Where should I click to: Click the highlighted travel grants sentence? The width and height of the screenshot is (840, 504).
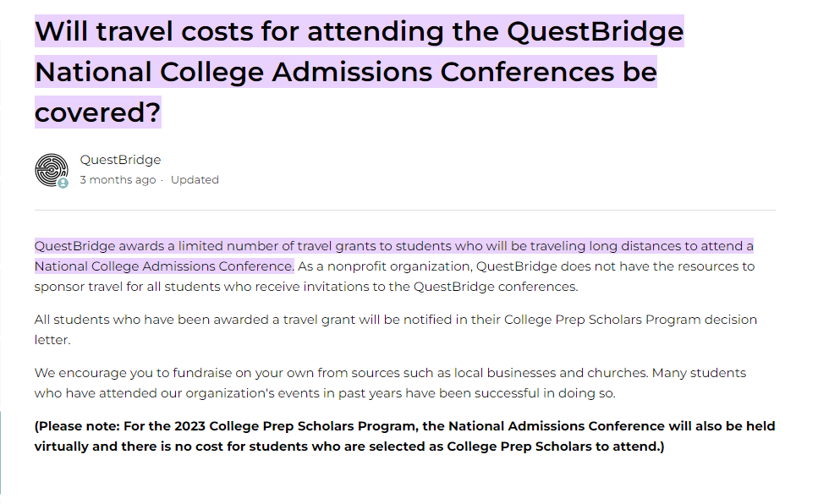[x=393, y=256]
